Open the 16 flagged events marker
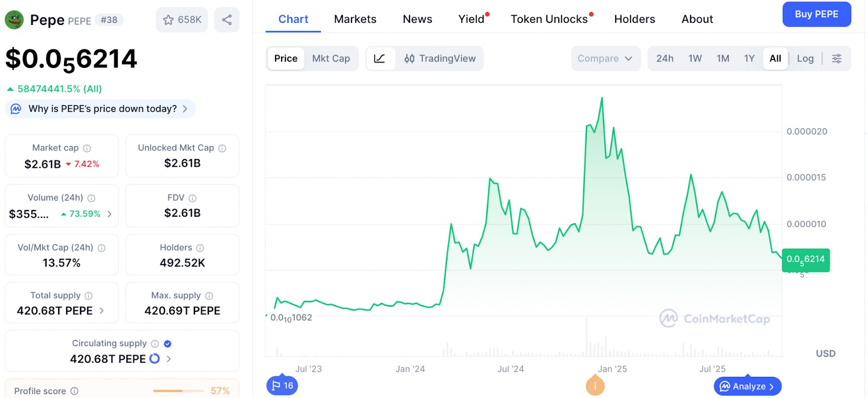The height and width of the screenshot is (398, 868). [282, 386]
